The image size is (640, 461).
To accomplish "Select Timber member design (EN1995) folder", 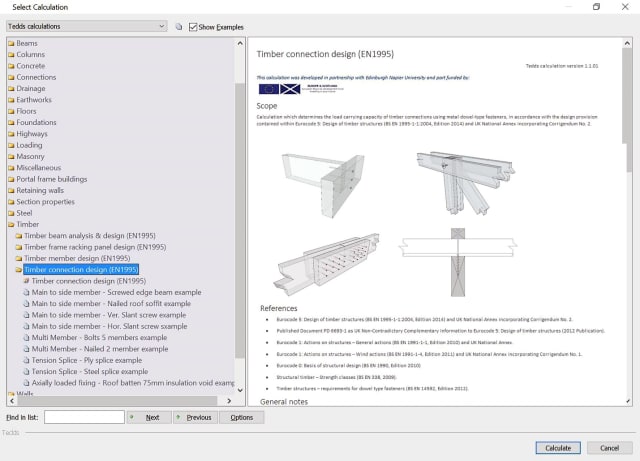I will [77, 258].
